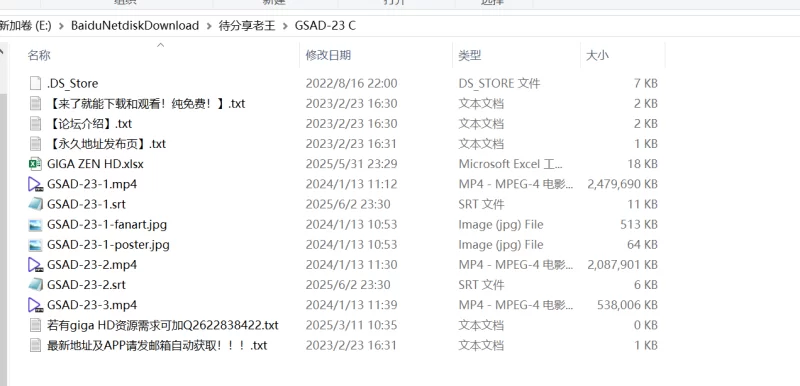The width and height of the screenshot is (800, 386).
Task: Sort files by the 修改日期 column header
Action: point(328,55)
